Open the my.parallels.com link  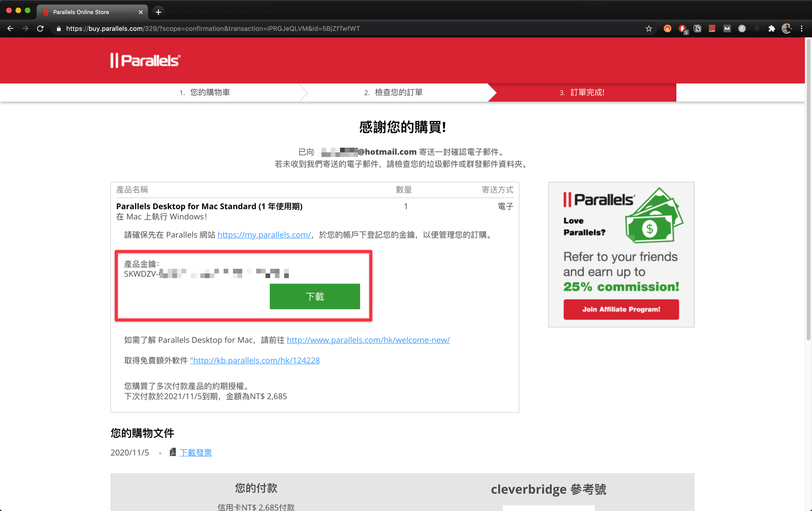coord(264,235)
